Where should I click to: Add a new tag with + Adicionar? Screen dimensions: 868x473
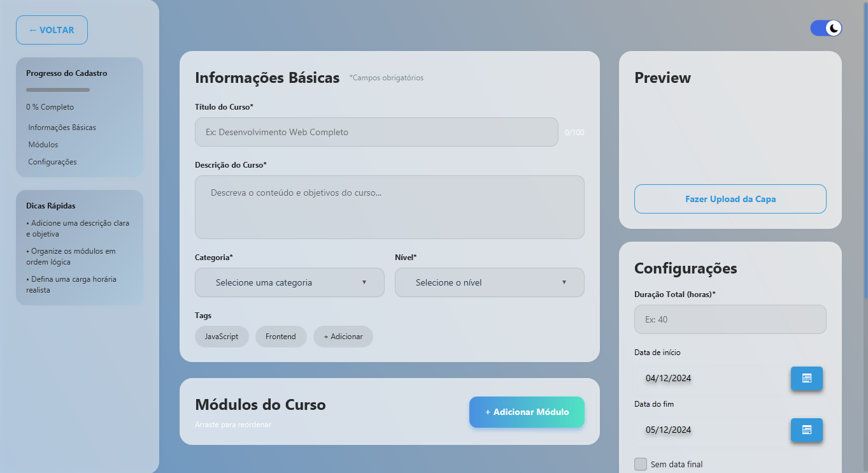point(343,337)
